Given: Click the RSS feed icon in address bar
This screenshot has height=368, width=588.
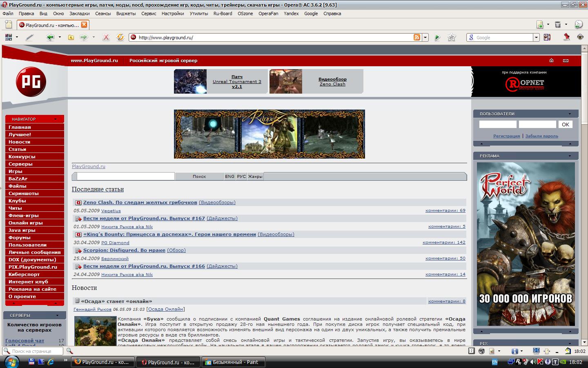Looking at the screenshot, I should pyautogui.click(x=417, y=37).
